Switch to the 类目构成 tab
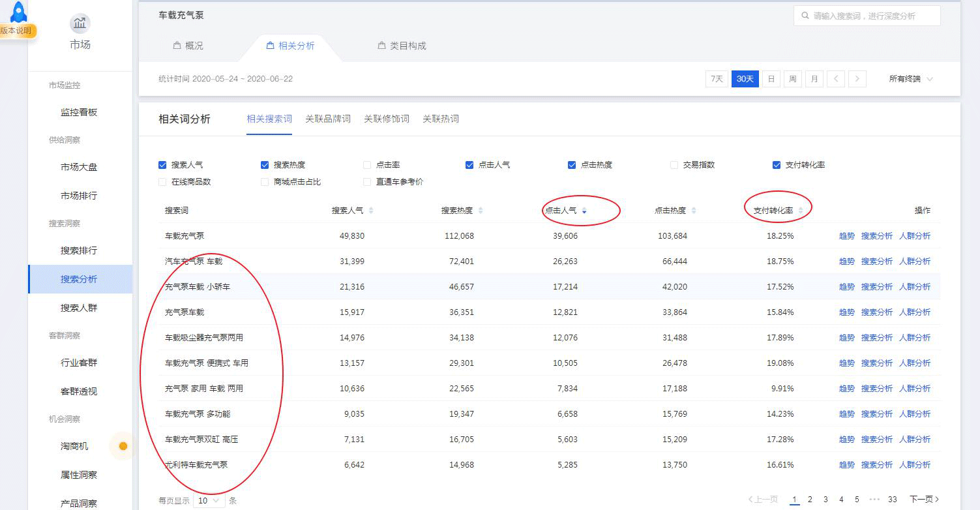The width and height of the screenshot is (980, 510). (402, 46)
